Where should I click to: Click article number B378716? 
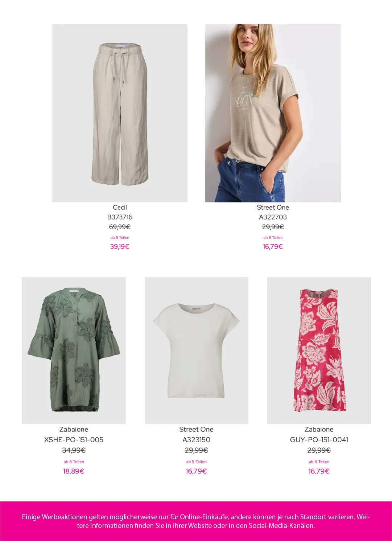pos(120,217)
